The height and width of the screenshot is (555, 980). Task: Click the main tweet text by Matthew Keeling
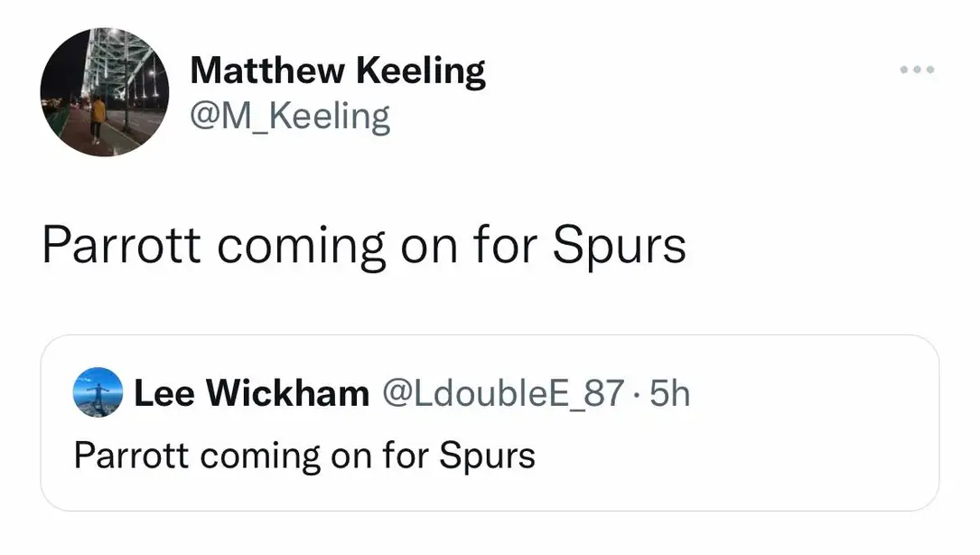pos(363,245)
